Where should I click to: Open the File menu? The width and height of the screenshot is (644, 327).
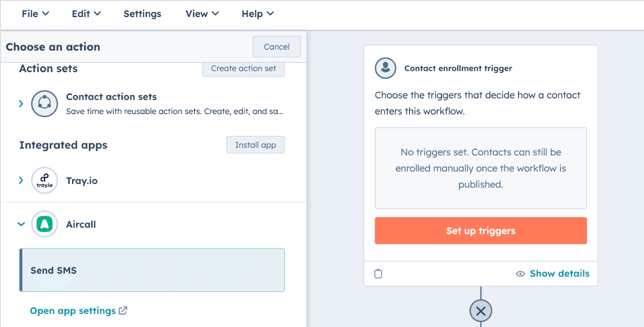click(35, 14)
